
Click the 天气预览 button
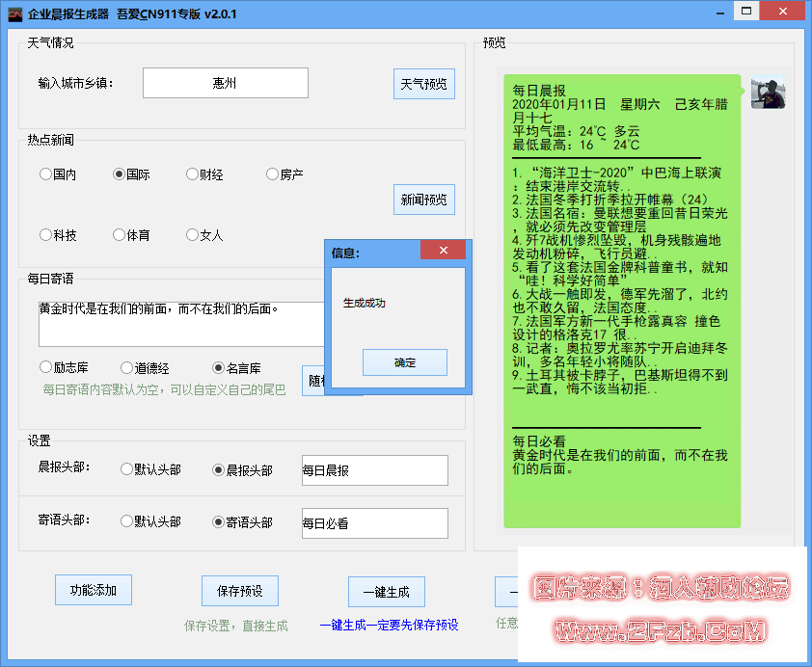(x=423, y=84)
